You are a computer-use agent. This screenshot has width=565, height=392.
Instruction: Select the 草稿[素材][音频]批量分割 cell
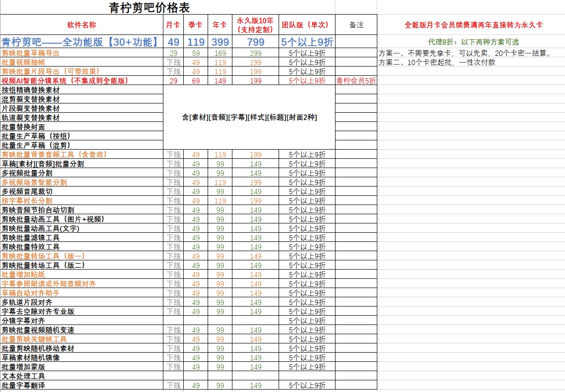point(82,164)
